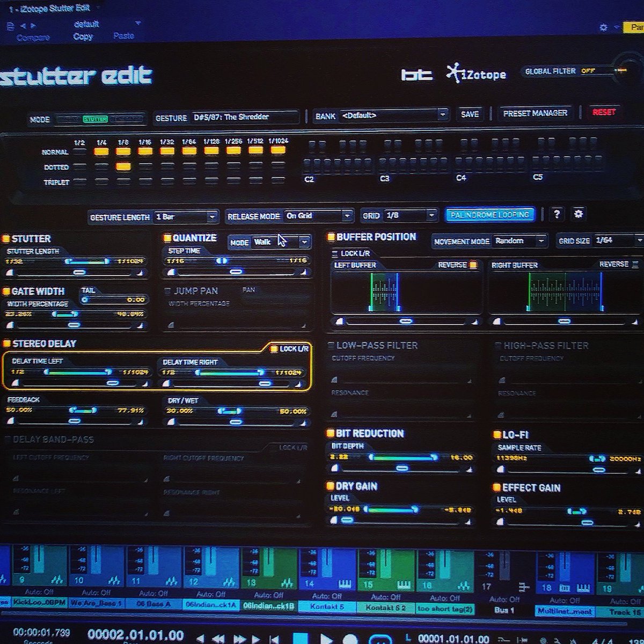The width and height of the screenshot is (644, 644).
Task: Enable the HIGH-PASS FILTER module
Action: click(497, 346)
